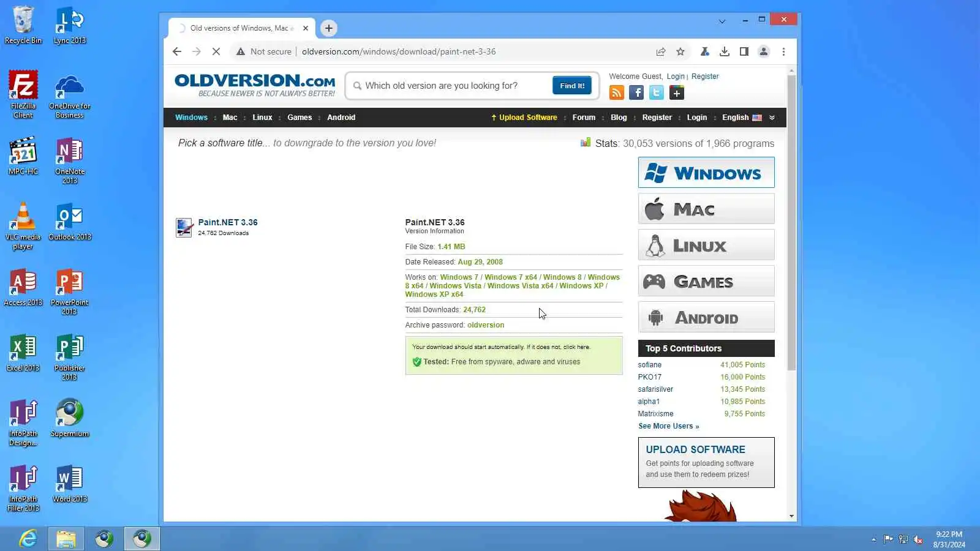Open the OldVersion Twitter icon
Image resolution: width=980 pixels, height=551 pixels.
click(x=657, y=92)
